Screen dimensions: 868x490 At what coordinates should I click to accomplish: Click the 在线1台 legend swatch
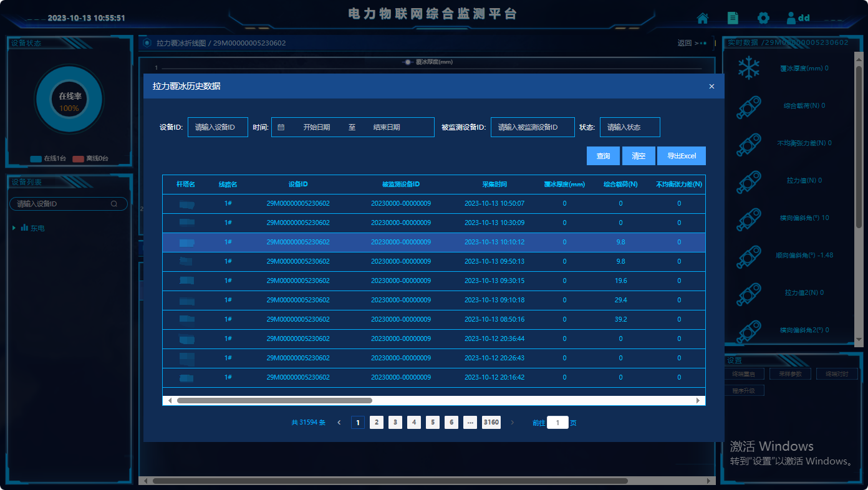pyautogui.click(x=36, y=159)
